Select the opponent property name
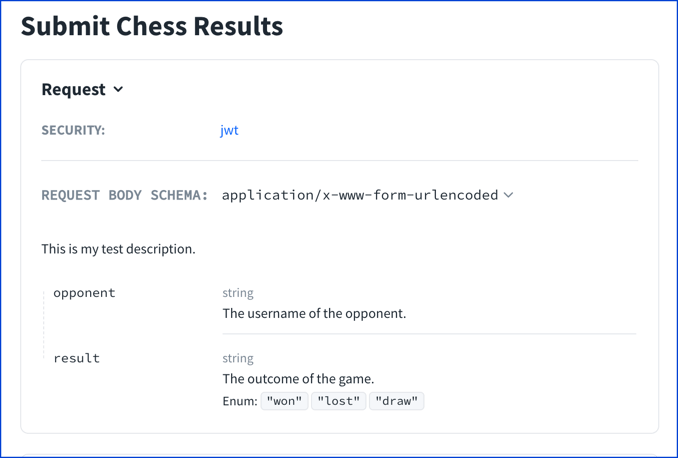Viewport: 678px width, 458px height. pyautogui.click(x=84, y=293)
